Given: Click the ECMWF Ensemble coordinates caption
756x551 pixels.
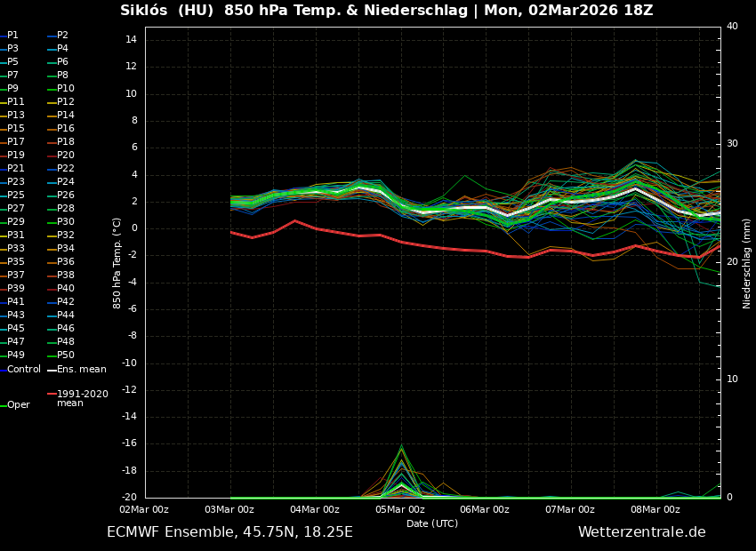Looking at the screenshot, I should (229, 532).
